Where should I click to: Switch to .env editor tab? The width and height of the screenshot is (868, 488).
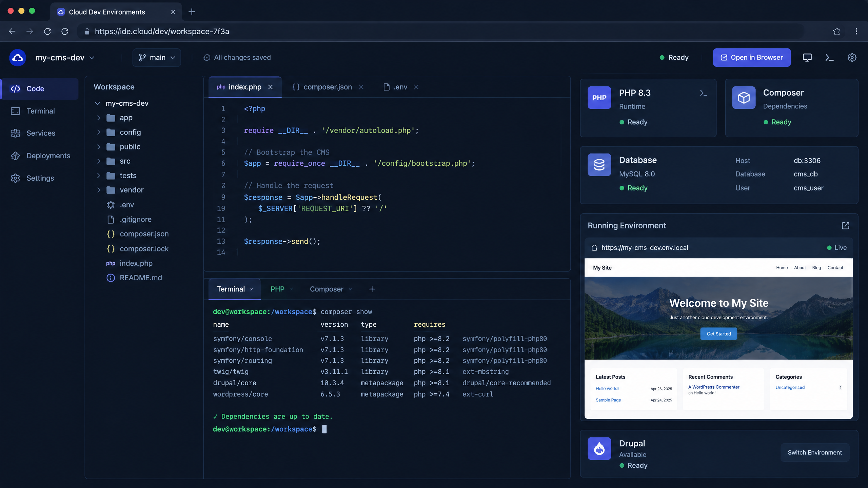tap(400, 87)
